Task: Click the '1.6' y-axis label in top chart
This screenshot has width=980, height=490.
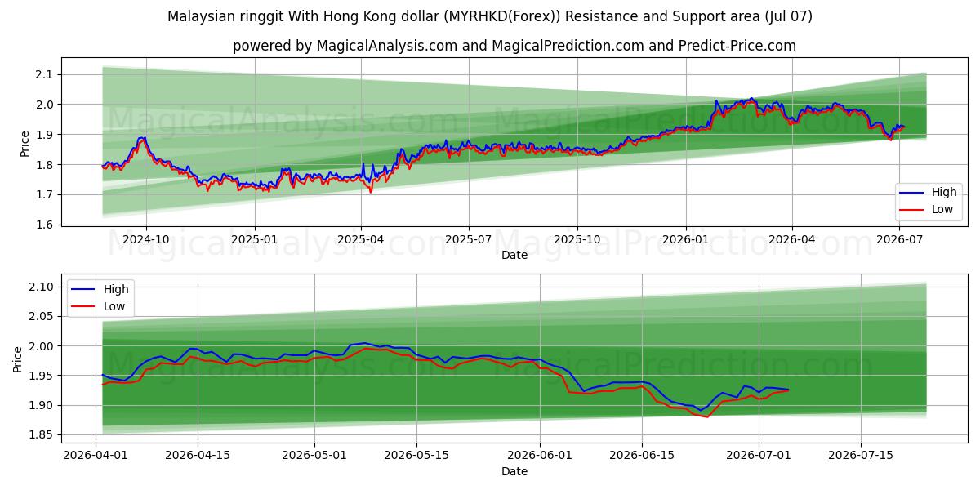Action: pos(44,225)
